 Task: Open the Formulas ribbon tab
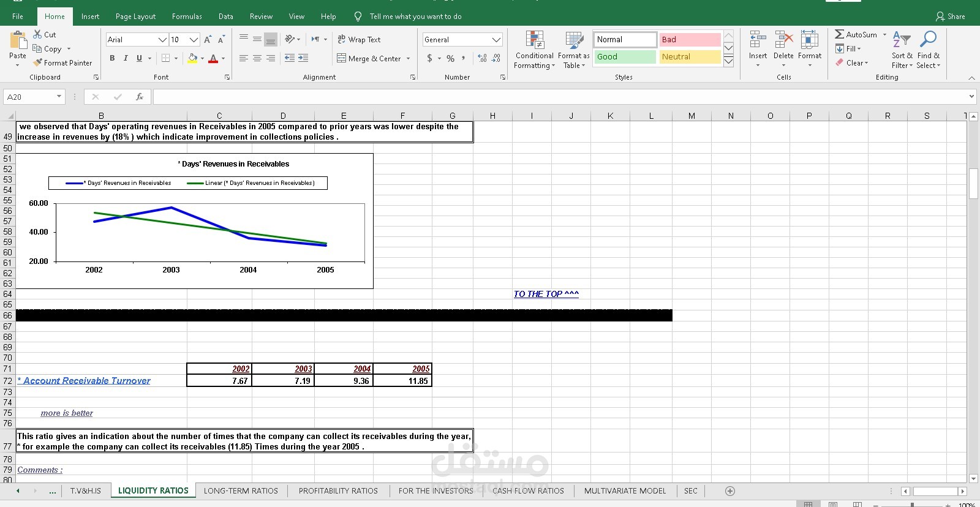pos(187,17)
